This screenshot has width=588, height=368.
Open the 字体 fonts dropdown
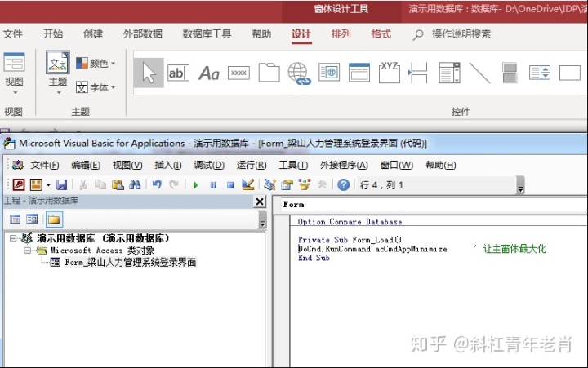[96, 87]
